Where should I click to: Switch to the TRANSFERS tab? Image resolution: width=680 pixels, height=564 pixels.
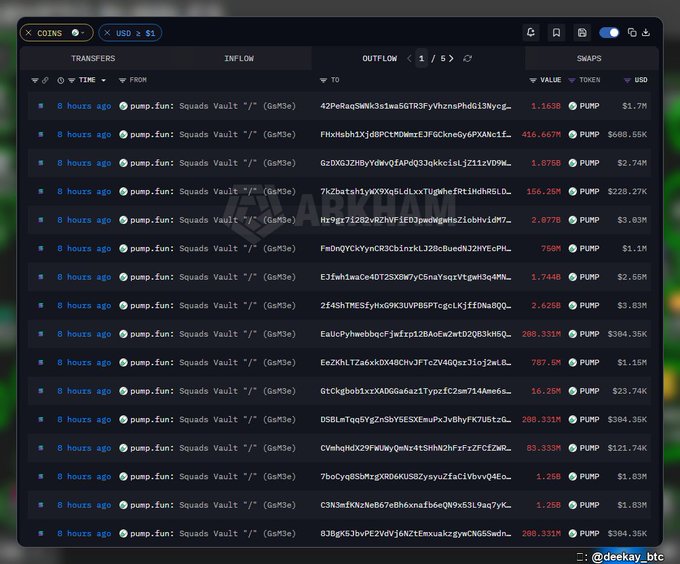[x=93, y=59]
